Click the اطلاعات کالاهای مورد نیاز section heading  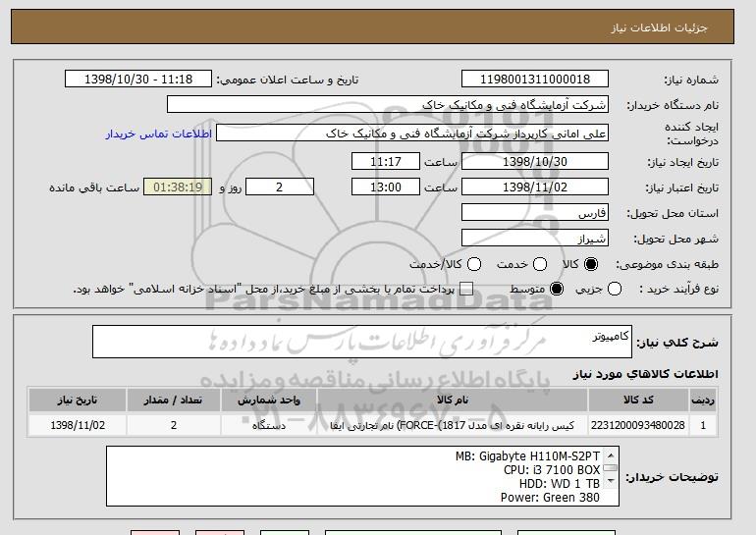[x=645, y=374]
